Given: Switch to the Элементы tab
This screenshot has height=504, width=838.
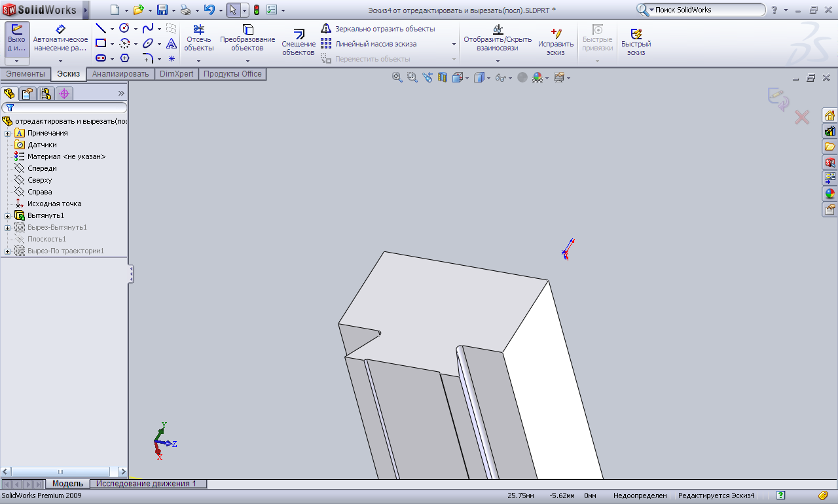Looking at the screenshot, I should pos(26,74).
